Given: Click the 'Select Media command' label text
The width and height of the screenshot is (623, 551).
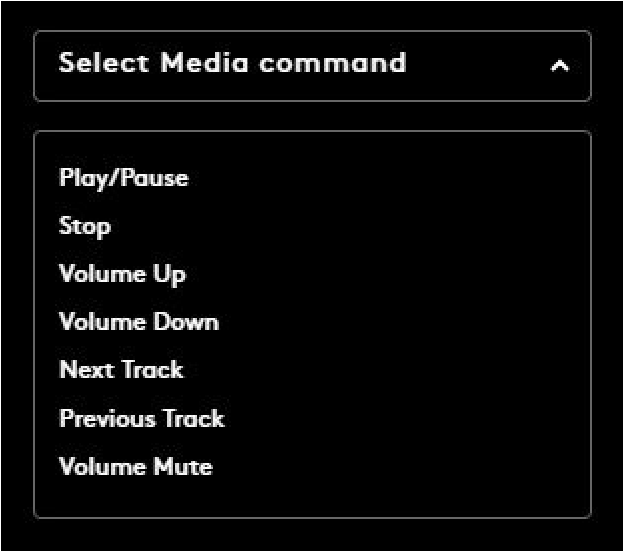Looking at the screenshot, I should tap(232, 63).
